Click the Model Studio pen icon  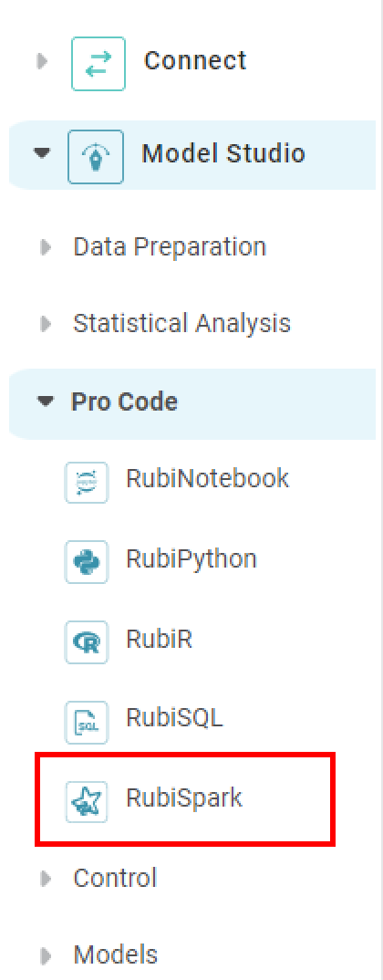click(x=96, y=157)
